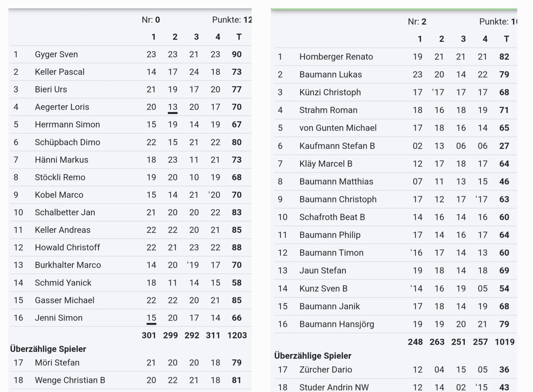The width and height of the screenshot is (533, 392).
Task: Click the 'Nr: 0' table header
Action: pos(151,20)
